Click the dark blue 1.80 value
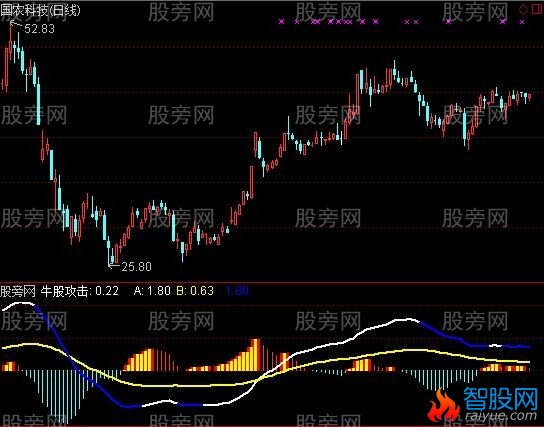Image resolution: width=544 pixels, height=427 pixels. click(x=237, y=291)
